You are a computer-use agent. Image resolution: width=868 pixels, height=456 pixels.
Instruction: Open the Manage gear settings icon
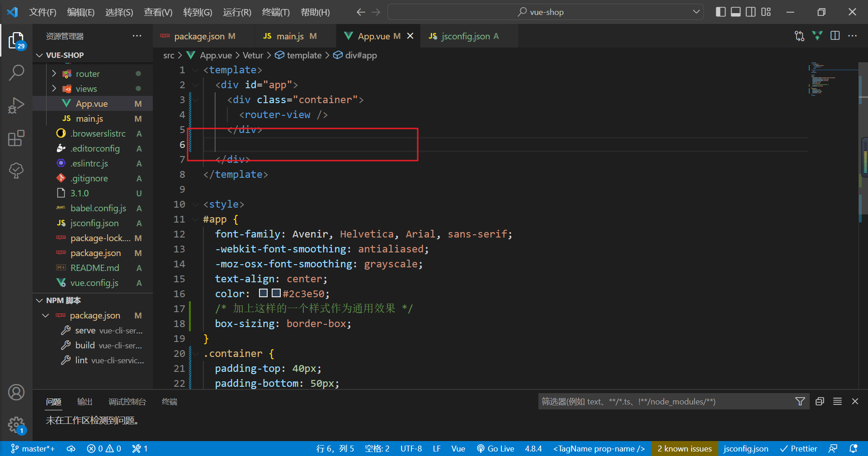click(x=16, y=424)
